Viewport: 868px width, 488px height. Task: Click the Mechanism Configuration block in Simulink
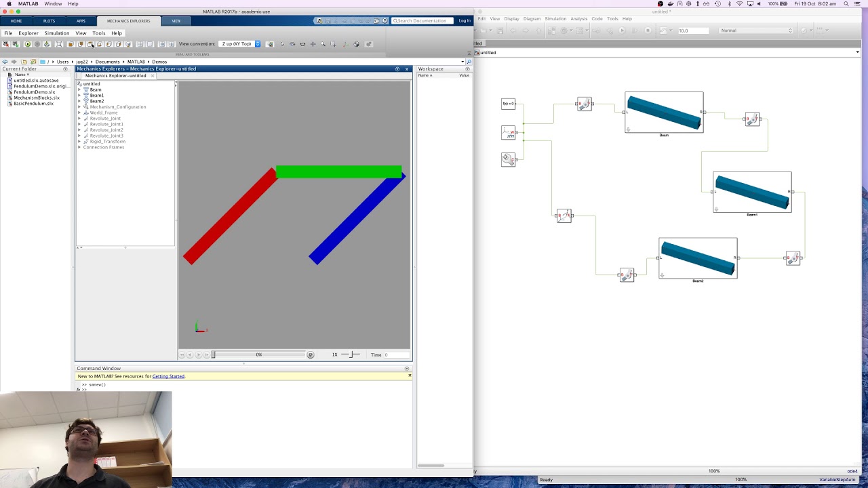(508, 159)
